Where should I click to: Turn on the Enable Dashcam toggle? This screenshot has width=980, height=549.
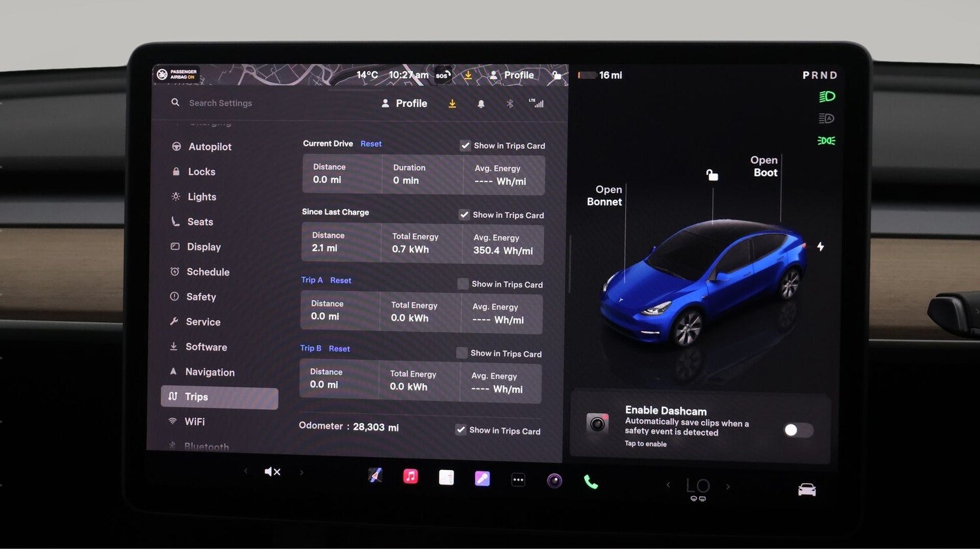(x=798, y=430)
